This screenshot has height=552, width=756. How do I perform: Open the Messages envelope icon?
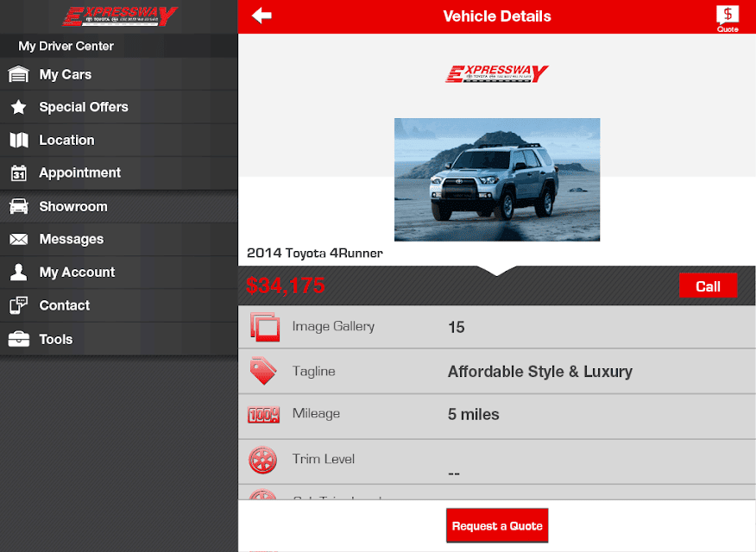(19, 239)
